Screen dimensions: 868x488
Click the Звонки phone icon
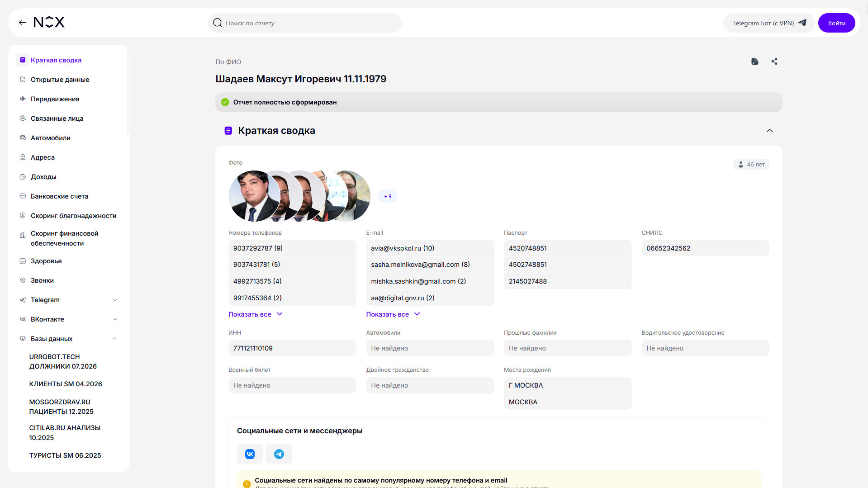pos(23,280)
